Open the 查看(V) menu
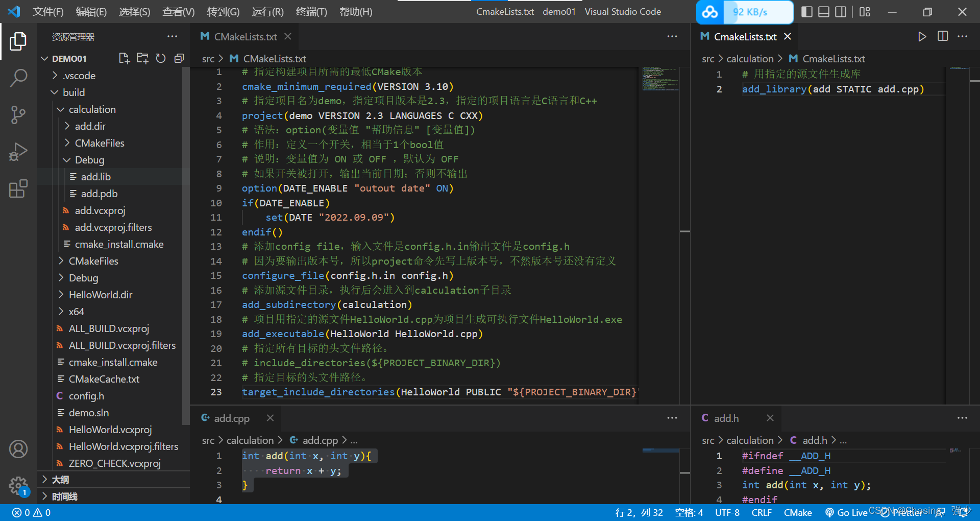 tap(179, 12)
